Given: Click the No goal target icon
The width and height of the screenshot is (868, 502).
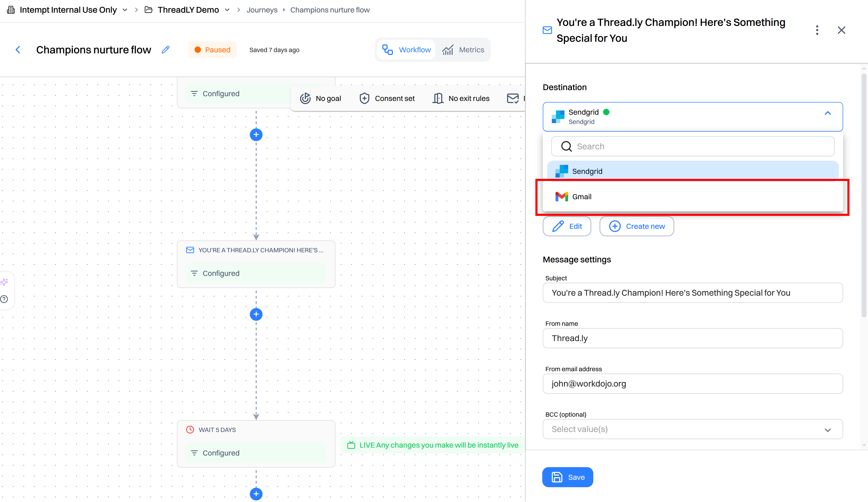Looking at the screenshot, I should point(305,99).
